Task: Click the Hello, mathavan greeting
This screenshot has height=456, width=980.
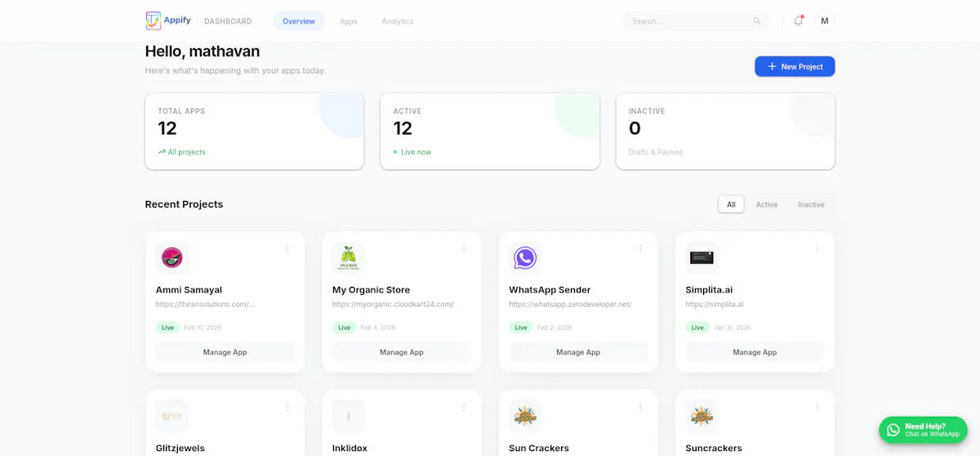Action: [203, 51]
